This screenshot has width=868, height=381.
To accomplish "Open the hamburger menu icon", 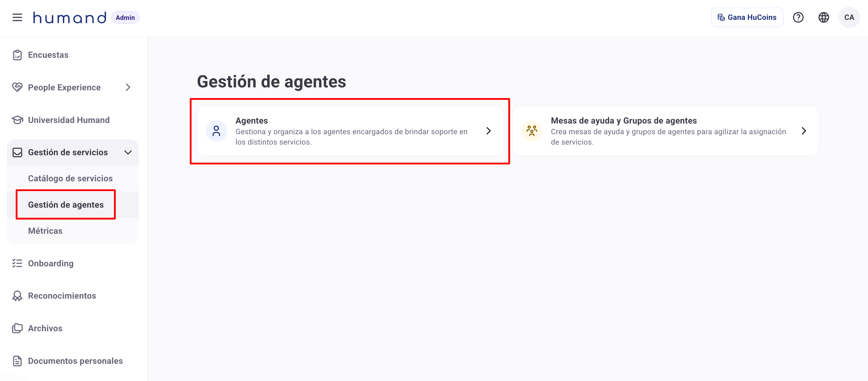I will [17, 17].
